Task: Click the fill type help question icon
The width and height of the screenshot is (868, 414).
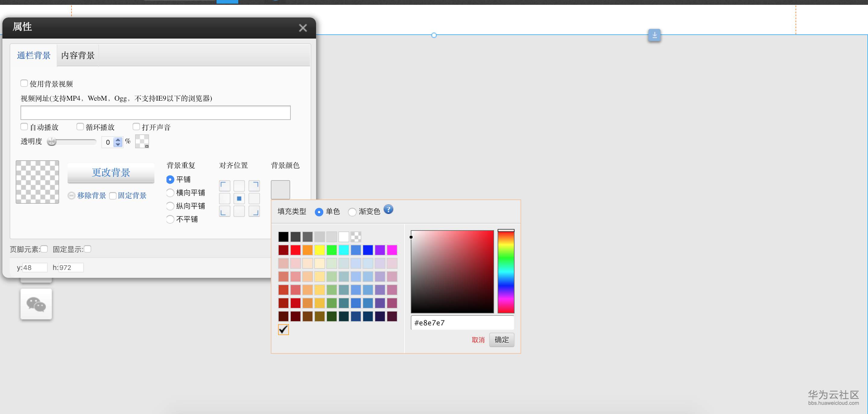Action: pyautogui.click(x=388, y=210)
